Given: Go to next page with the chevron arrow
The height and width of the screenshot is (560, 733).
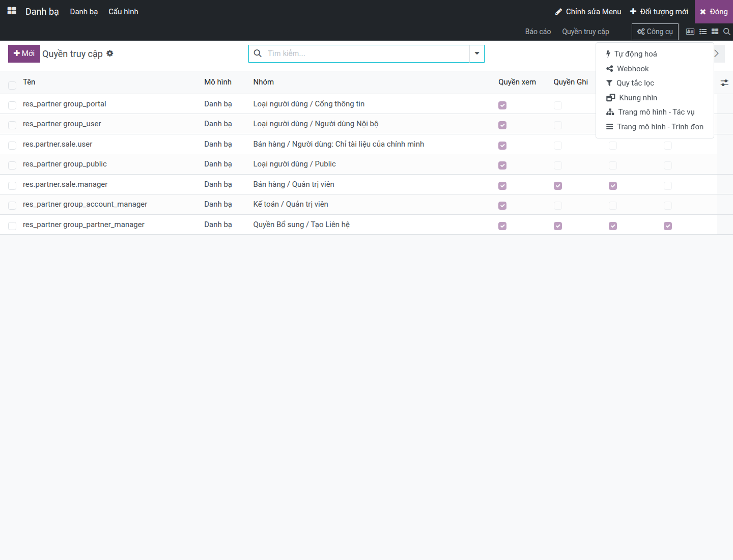Looking at the screenshot, I should [717, 53].
